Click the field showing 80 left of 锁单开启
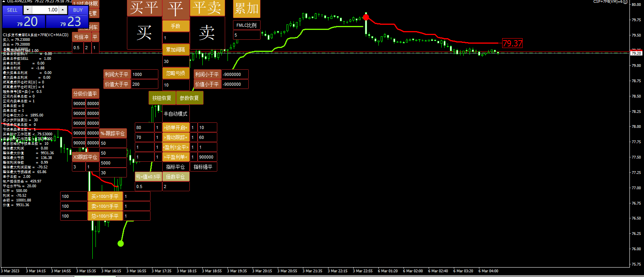 pyautogui.click(x=144, y=127)
